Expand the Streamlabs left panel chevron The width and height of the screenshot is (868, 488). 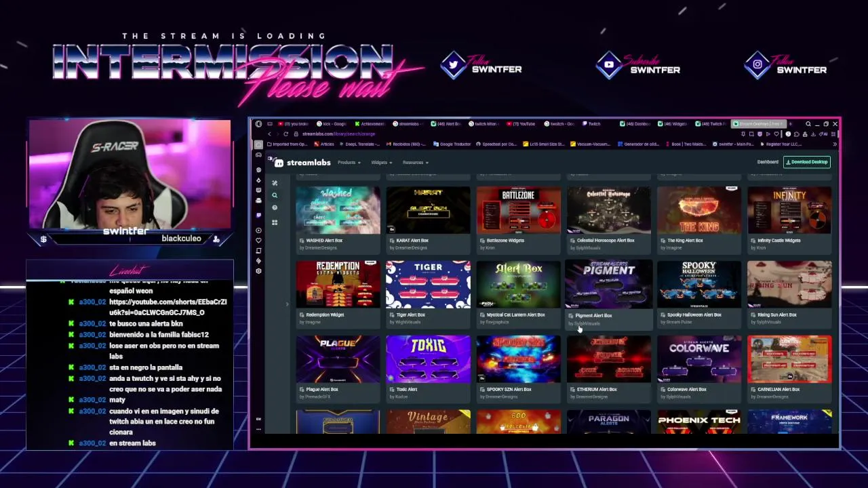287,304
